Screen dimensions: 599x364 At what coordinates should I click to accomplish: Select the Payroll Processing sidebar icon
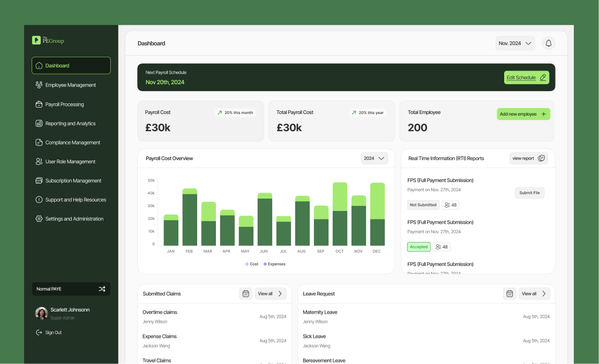(38, 104)
